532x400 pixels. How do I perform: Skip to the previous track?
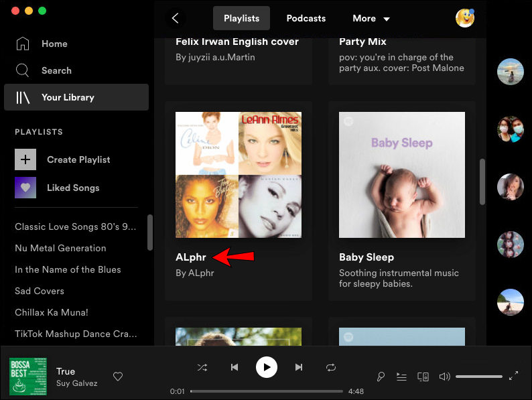coord(234,367)
